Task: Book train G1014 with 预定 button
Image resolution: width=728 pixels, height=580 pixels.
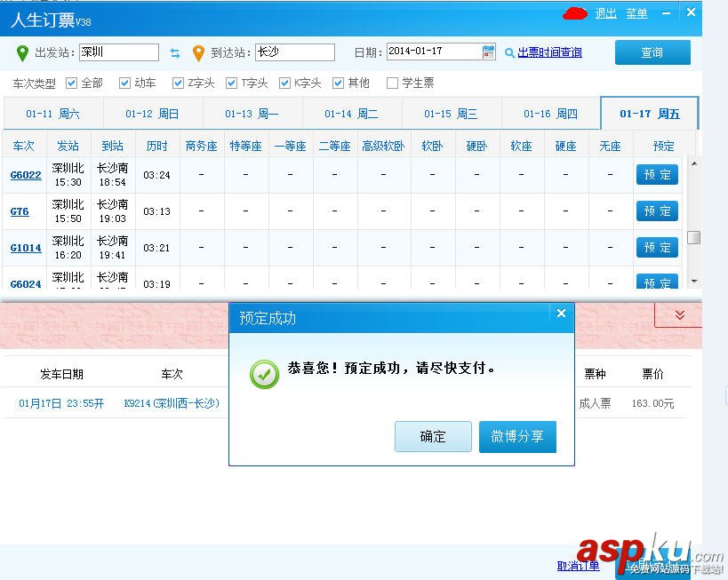Action: (657, 247)
